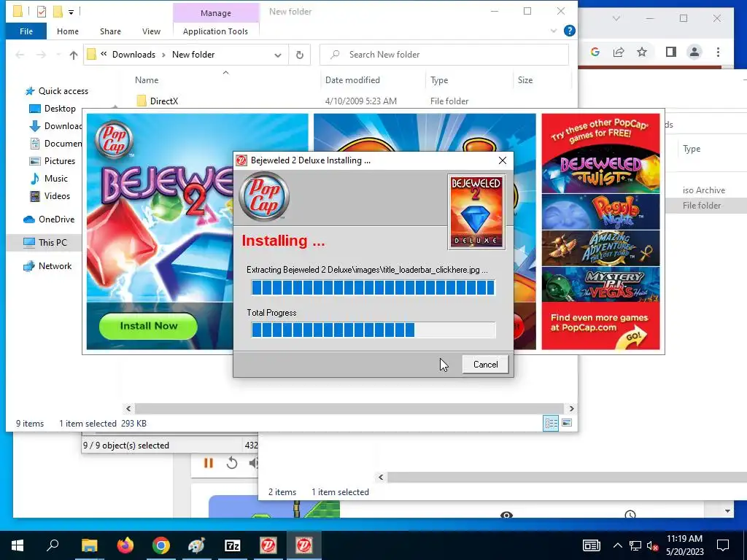Click the file extraction progress bar
Viewport: 747px width, 560px height.
(373, 287)
